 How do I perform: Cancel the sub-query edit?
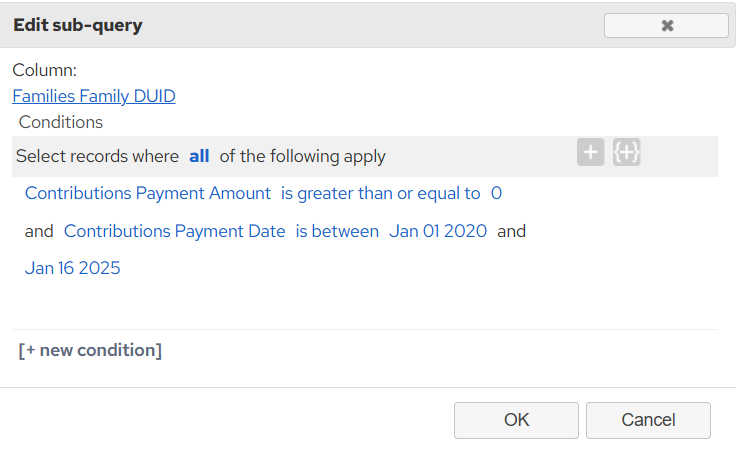[x=648, y=420]
